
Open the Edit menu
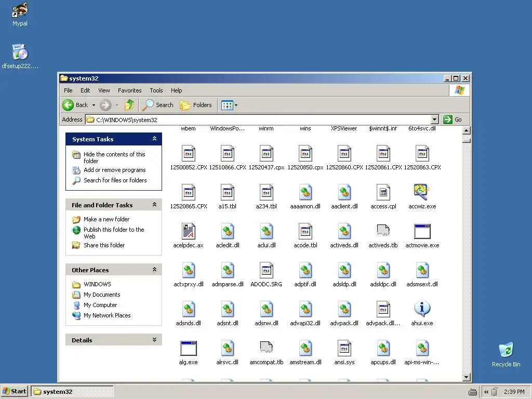pyautogui.click(x=85, y=90)
